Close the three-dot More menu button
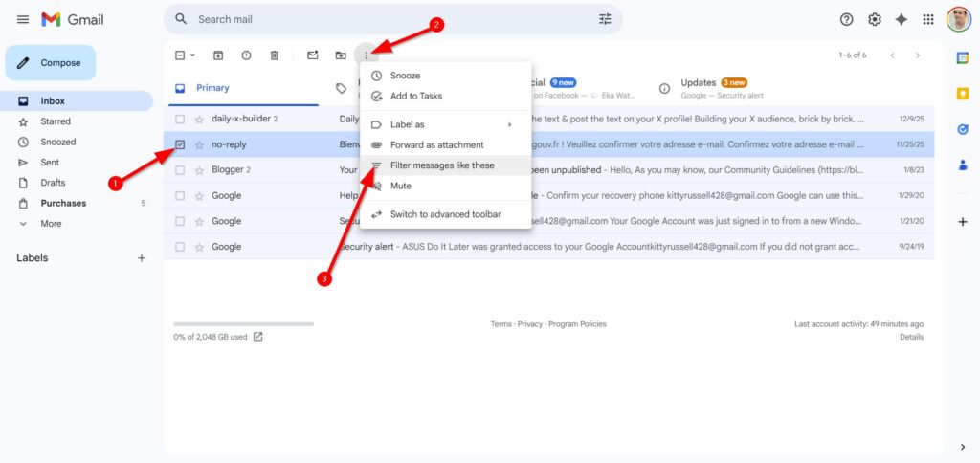Screen dimensions: 980x463 click(x=367, y=55)
